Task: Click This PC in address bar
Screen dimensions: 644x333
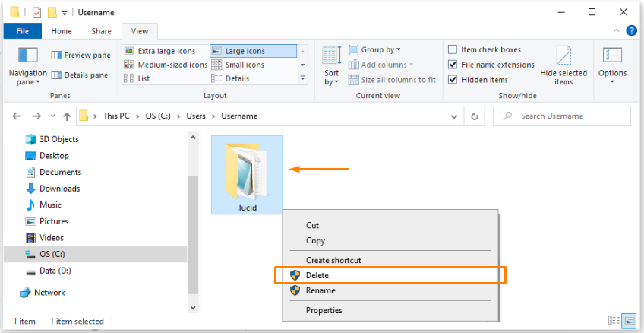Action: tap(116, 116)
